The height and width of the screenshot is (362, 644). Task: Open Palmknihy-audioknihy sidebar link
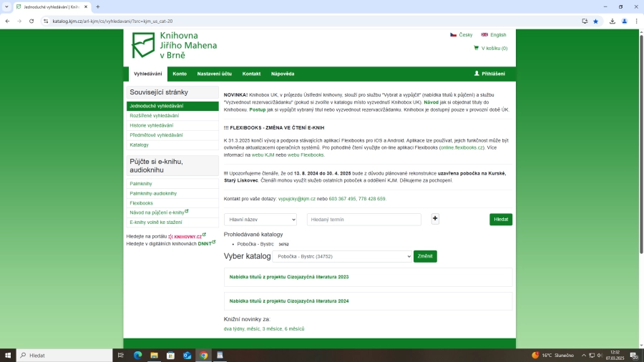153,193
